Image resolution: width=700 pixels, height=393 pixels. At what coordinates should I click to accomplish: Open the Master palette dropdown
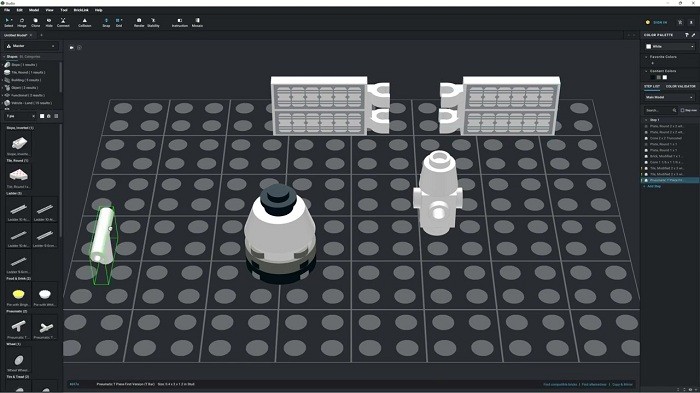point(31,46)
